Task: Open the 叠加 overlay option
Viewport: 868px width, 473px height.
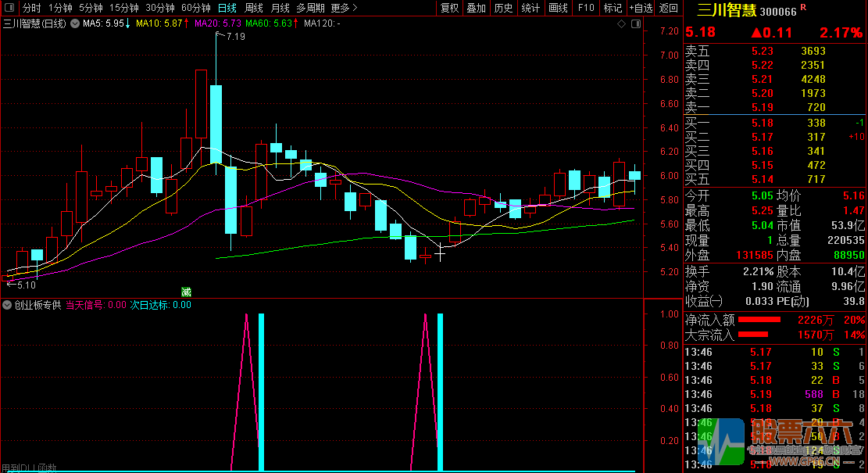Action: coord(477,8)
